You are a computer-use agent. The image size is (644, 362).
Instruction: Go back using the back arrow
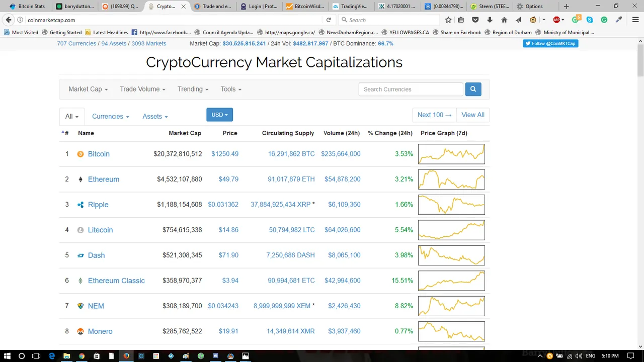(x=9, y=20)
